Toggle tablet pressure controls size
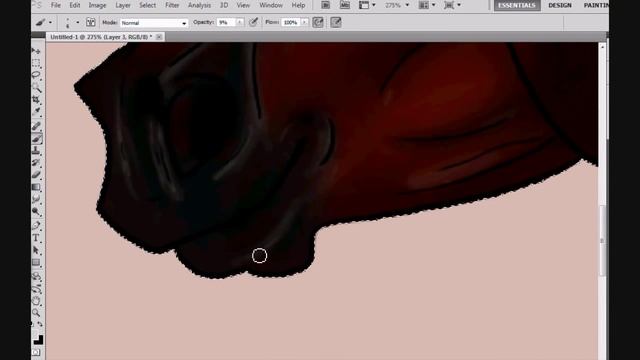This screenshot has width=640, height=360. tap(336, 22)
